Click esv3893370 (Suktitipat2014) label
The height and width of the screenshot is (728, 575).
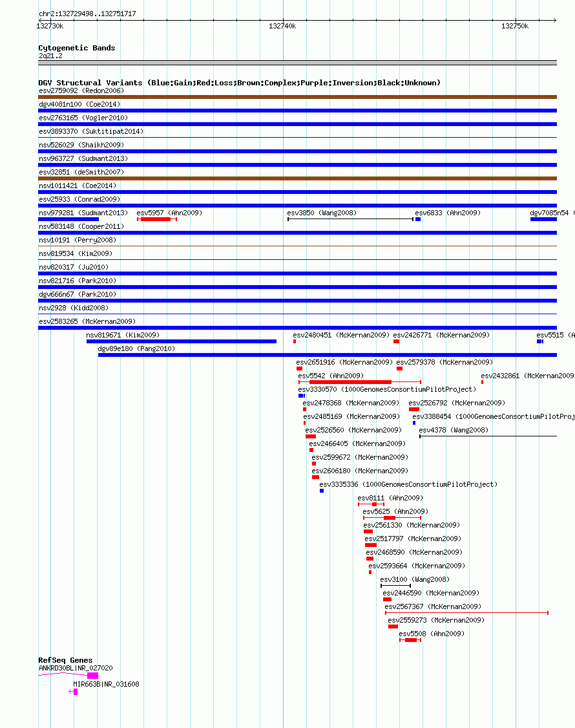(x=91, y=131)
